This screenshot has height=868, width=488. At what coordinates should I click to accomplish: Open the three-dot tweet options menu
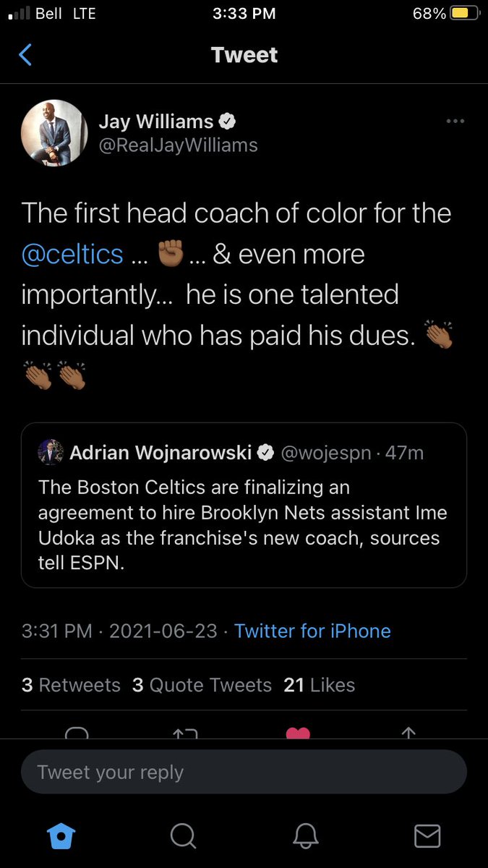point(455,121)
